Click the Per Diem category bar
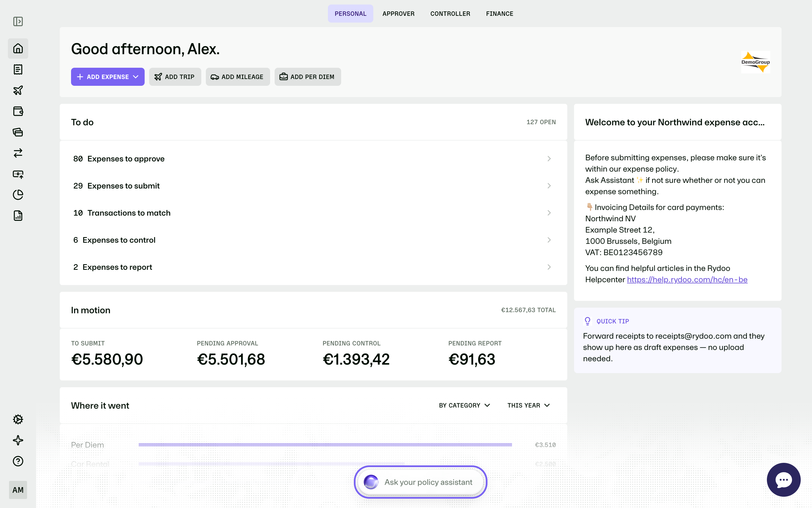The image size is (812, 508). pos(325,445)
